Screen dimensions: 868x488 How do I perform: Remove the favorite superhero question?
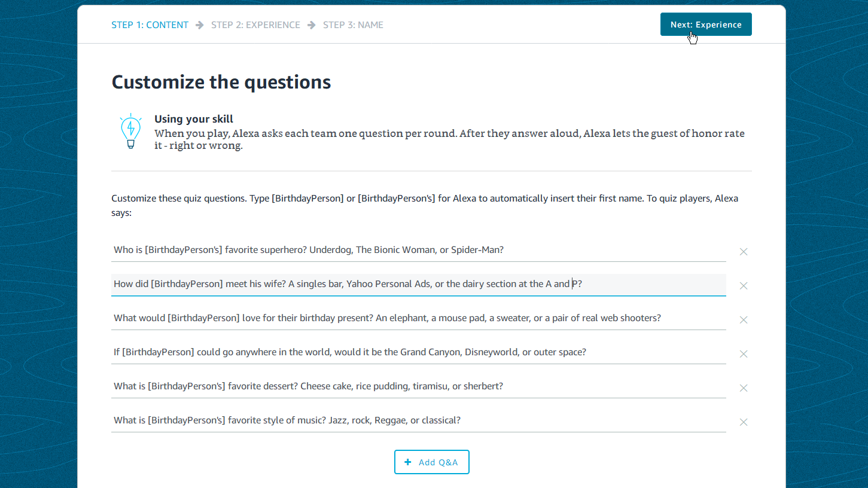[743, 252]
